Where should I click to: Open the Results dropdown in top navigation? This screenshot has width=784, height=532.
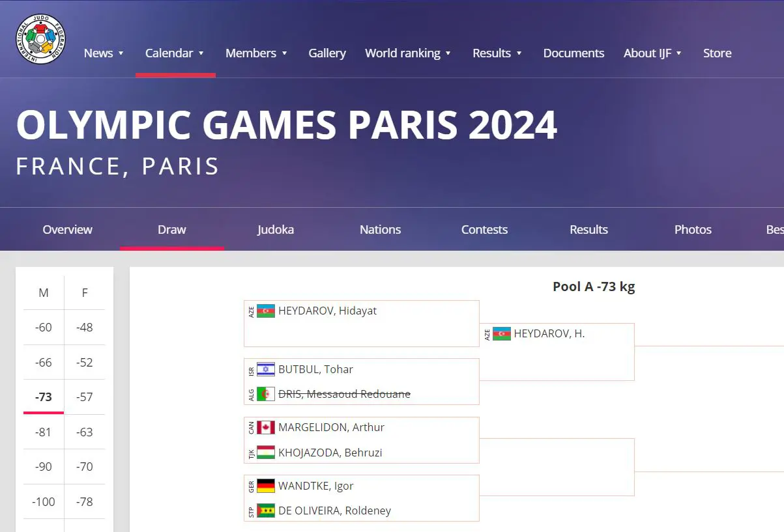pyautogui.click(x=497, y=53)
